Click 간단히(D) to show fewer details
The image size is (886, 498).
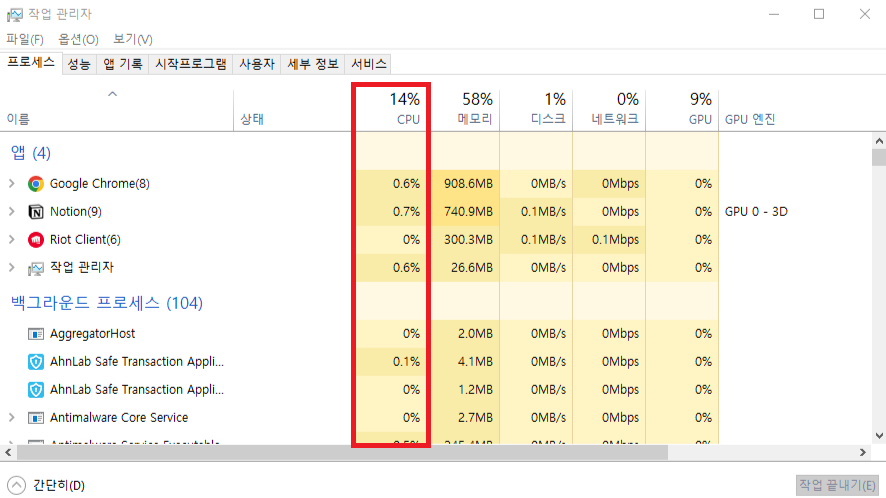(x=48, y=485)
